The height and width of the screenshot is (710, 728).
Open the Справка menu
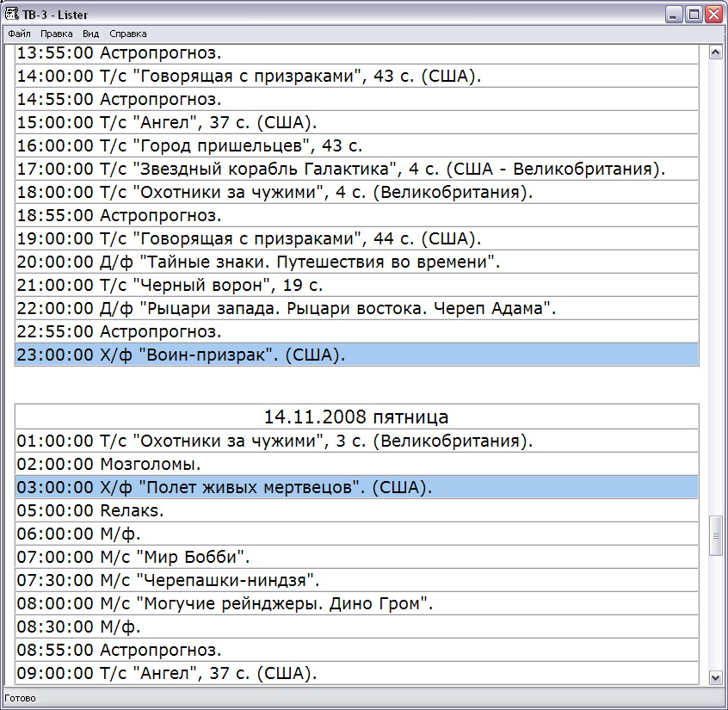coord(128,34)
